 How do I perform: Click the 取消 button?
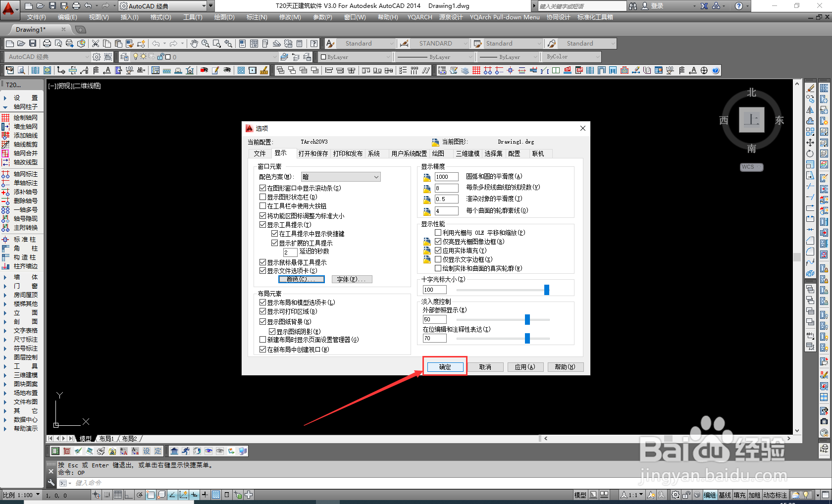[485, 367]
